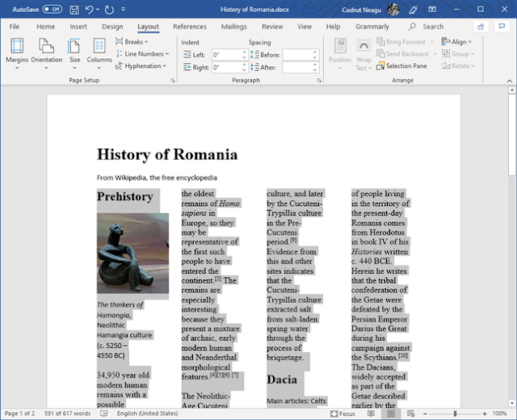Click the Left indent input field

tap(225, 55)
